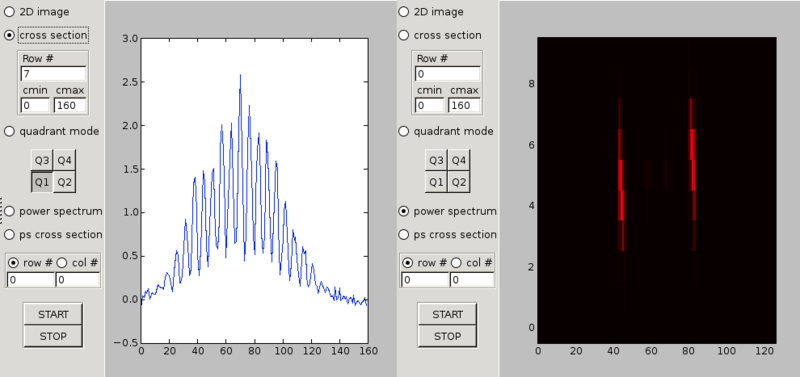Select power spectrum radio in left panel
800x377 pixels.
click(x=9, y=211)
